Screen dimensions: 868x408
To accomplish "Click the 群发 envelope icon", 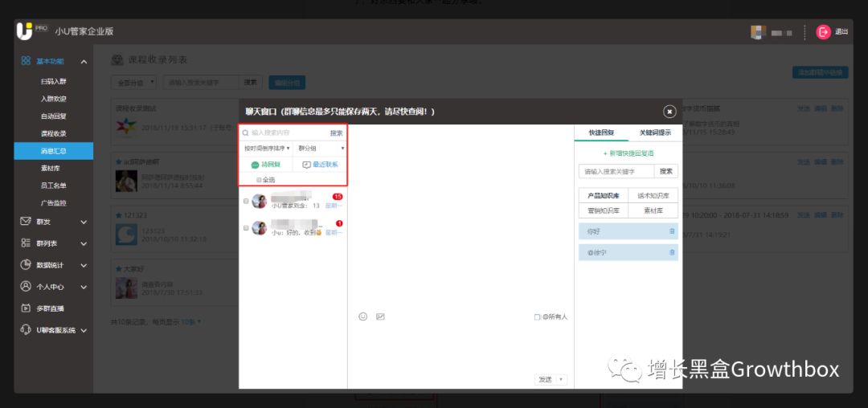I will 26,222.
